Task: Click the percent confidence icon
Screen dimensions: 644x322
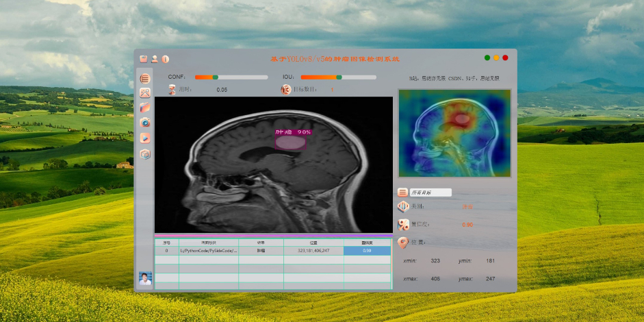Action: 403,225
